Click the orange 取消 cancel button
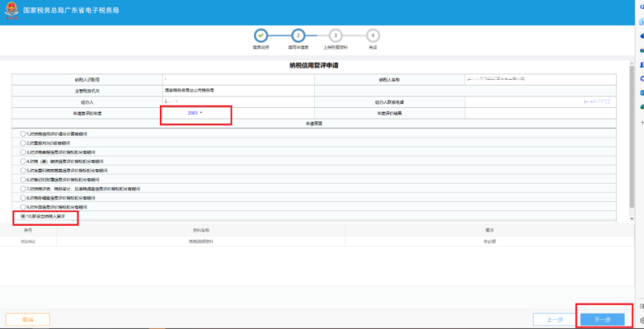 tap(27, 319)
